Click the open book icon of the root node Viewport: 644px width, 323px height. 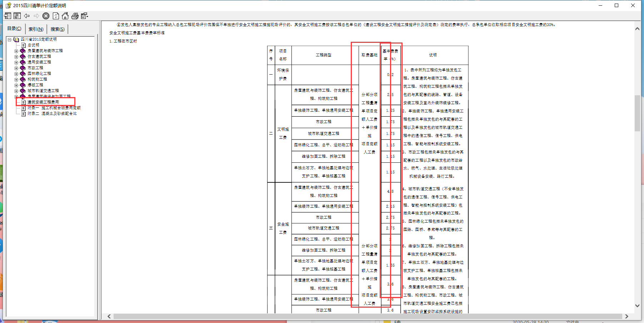[x=16, y=39]
